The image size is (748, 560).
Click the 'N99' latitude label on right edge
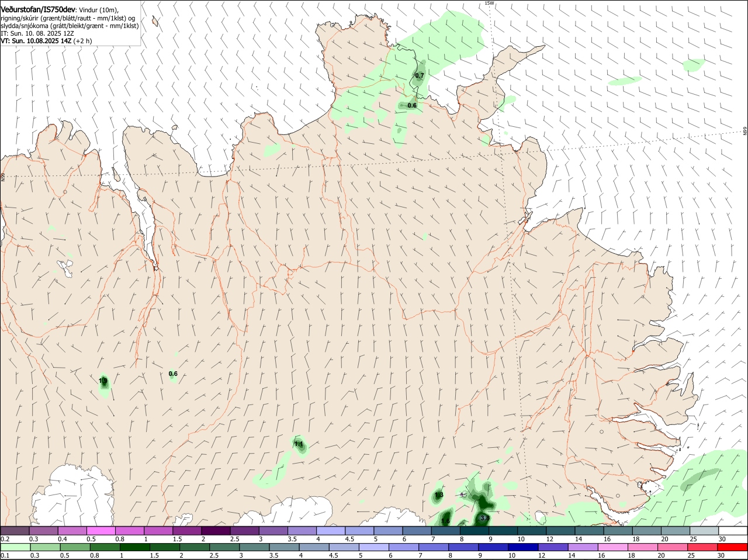(x=745, y=131)
